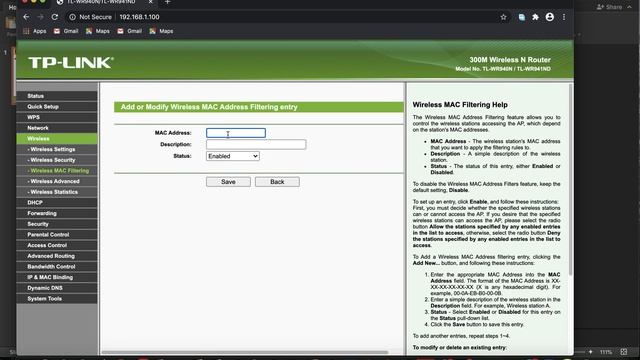Image resolution: width=640 pixels, height=360 pixels.
Task: Open a new browser tab
Action: (167, 2)
